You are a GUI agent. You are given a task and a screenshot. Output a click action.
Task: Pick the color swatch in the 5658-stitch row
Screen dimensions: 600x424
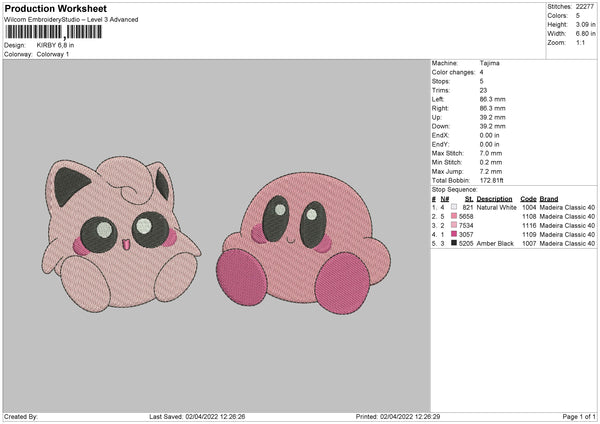tap(455, 217)
